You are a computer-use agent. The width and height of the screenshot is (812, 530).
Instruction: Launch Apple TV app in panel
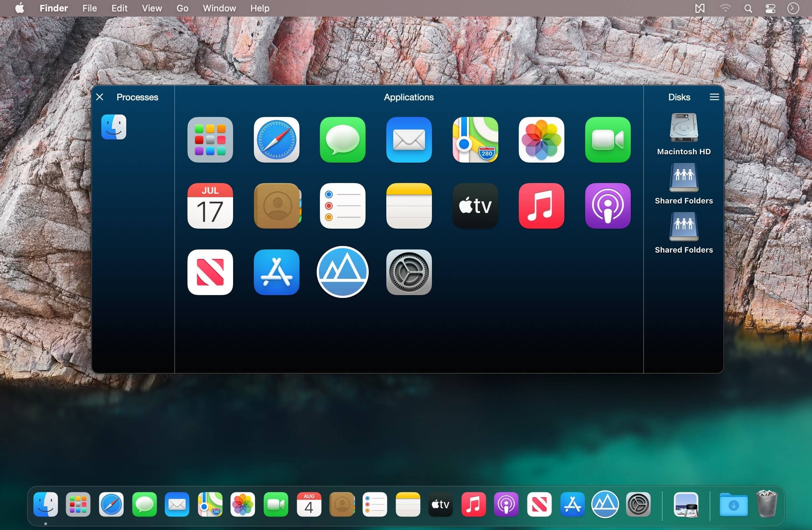pyautogui.click(x=475, y=206)
